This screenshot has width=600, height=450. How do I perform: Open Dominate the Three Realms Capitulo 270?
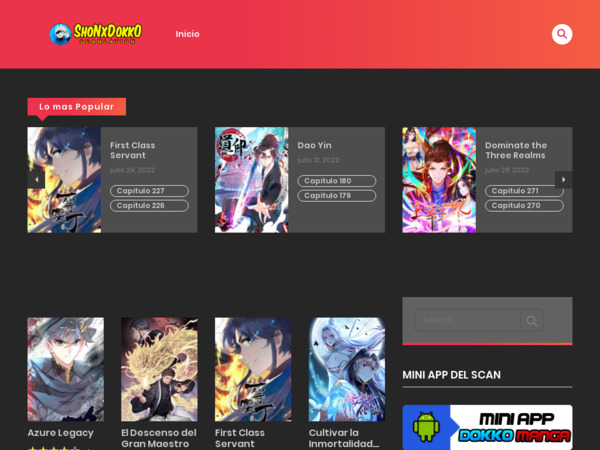[x=524, y=205]
